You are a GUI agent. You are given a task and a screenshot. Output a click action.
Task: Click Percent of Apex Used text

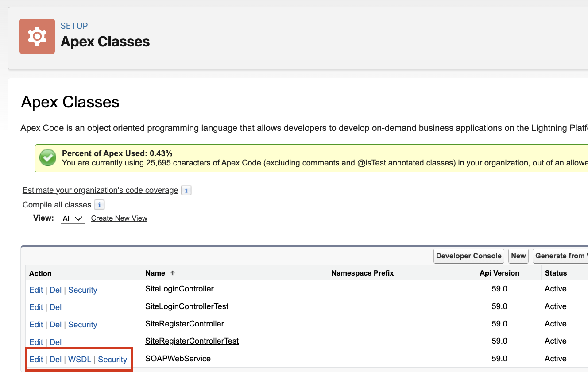[117, 153]
